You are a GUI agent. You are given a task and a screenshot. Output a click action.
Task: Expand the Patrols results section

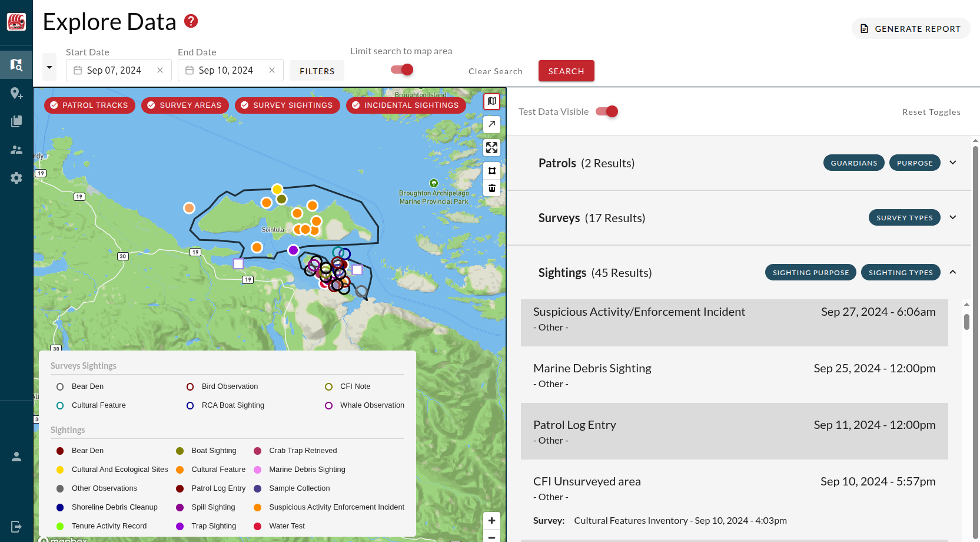(x=952, y=163)
